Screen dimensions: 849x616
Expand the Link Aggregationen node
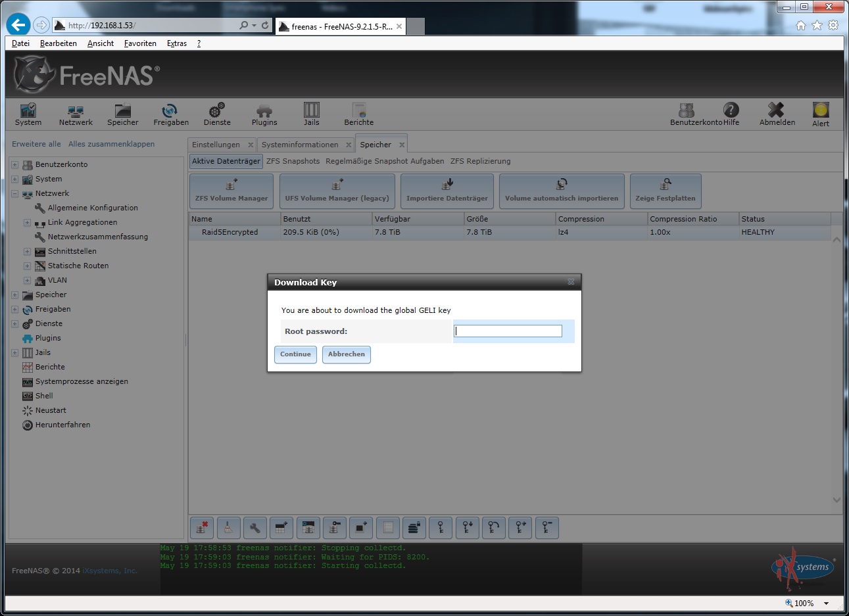(x=27, y=222)
